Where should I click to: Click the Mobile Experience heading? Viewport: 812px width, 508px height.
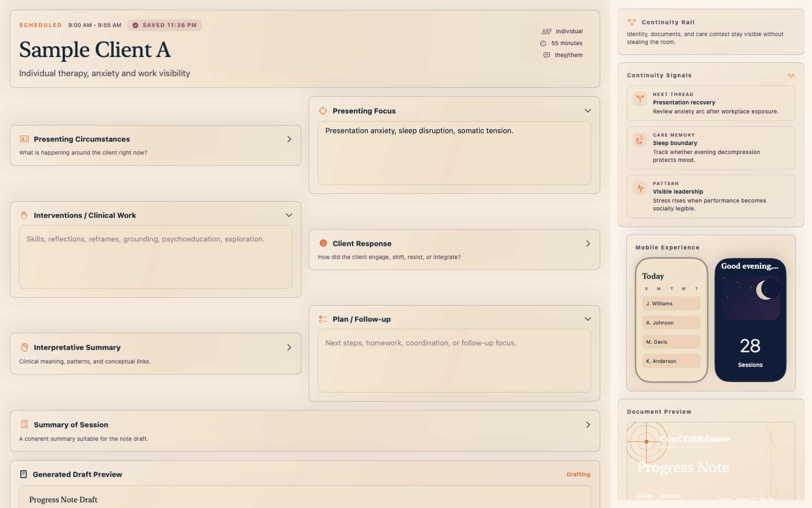(667, 247)
